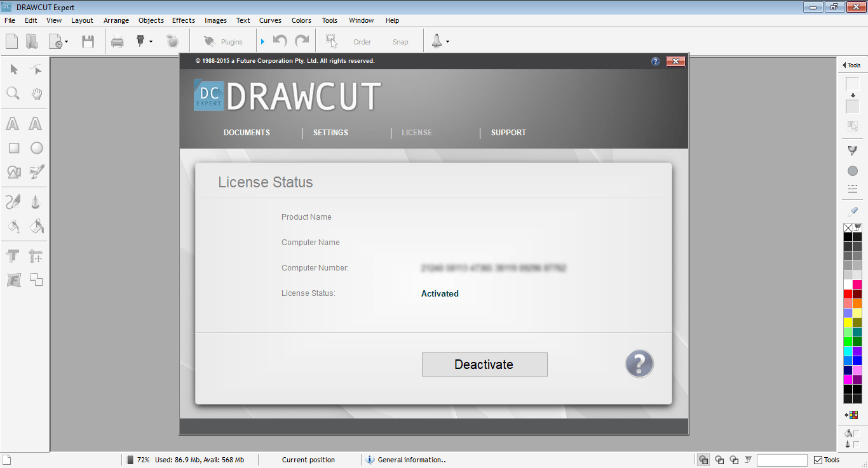Switch to the SUPPORT tab
The image size is (868, 468).
pos(508,133)
